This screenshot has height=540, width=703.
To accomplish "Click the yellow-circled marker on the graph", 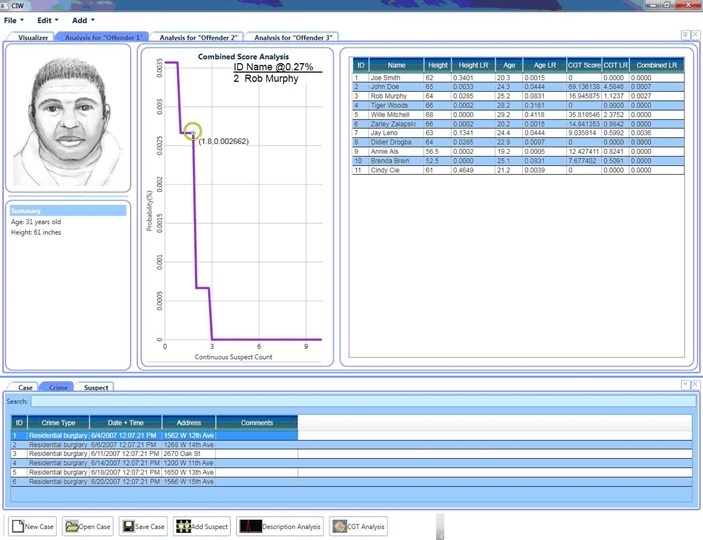I will coord(193,132).
